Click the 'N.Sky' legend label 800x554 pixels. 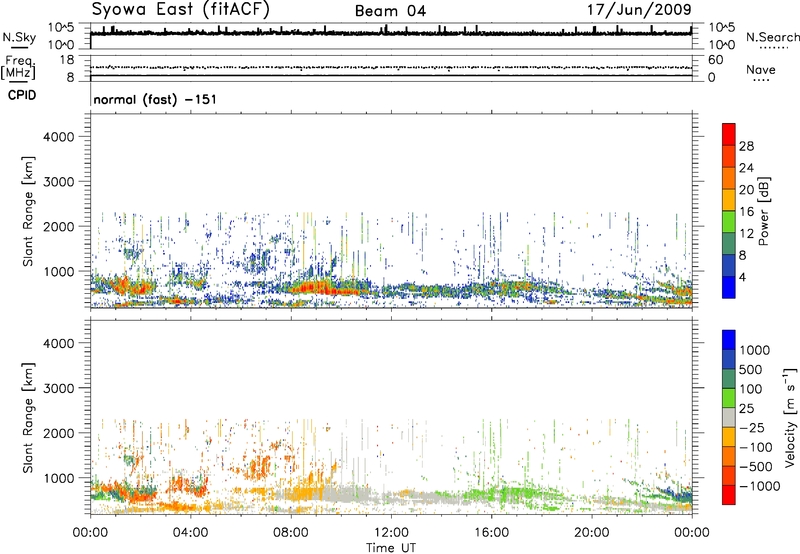pyautogui.click(x=19, y=37)
